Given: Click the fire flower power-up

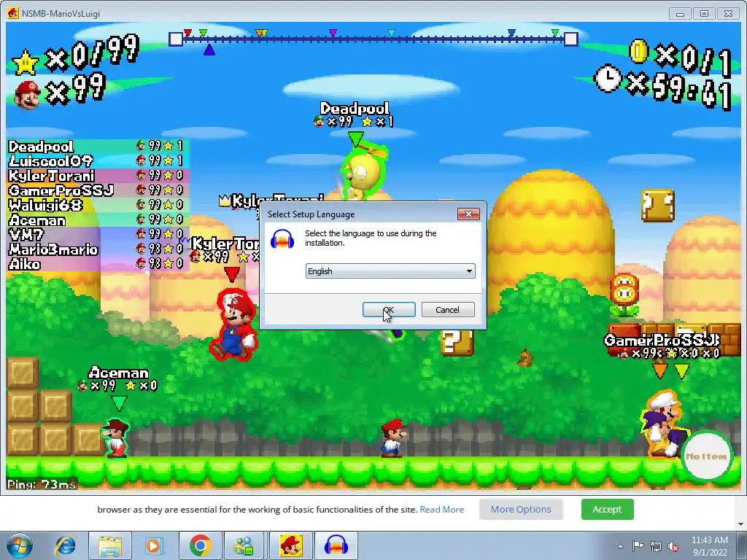Looking at the screenshot, I should click(624, 295).
